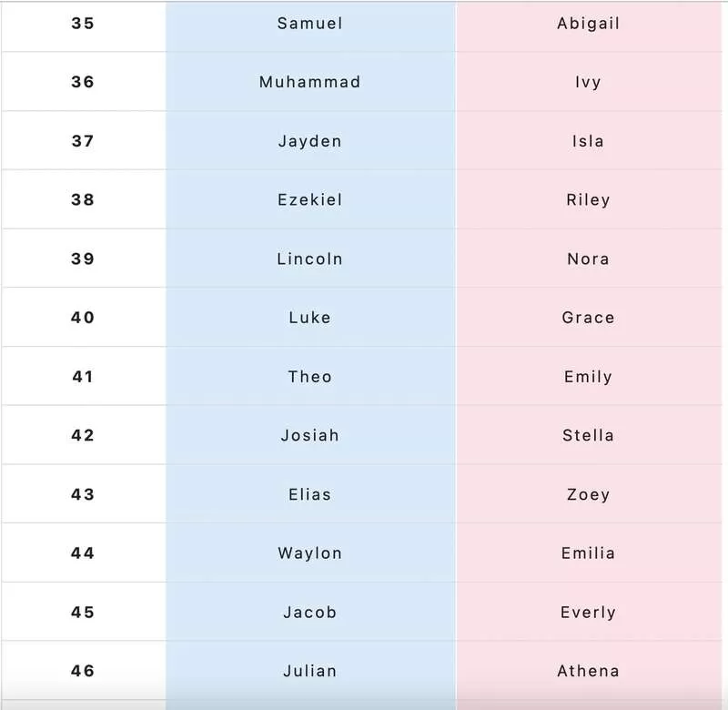728x710 pixels.
Task: Select the boy name Josiah
Action: [309, 435]
